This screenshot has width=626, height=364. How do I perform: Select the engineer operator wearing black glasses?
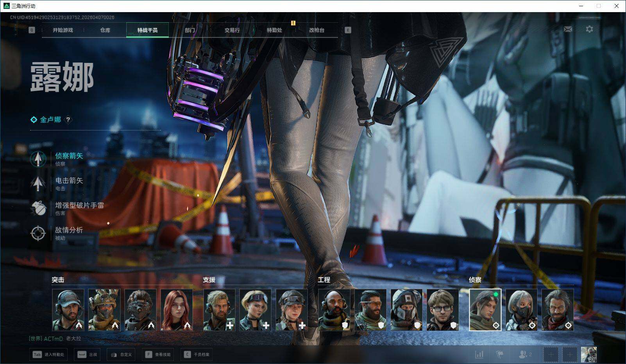point(443,310)
